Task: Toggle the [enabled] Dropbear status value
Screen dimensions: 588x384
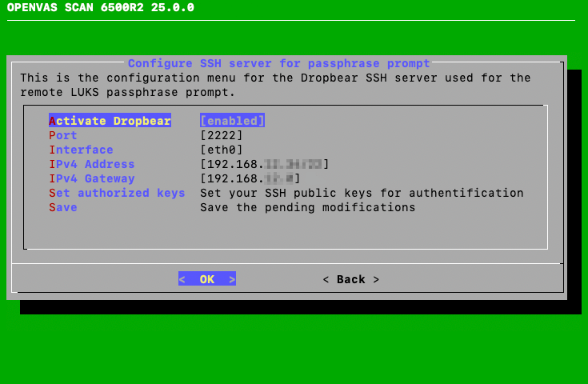Action: click(x=232, y=121)
